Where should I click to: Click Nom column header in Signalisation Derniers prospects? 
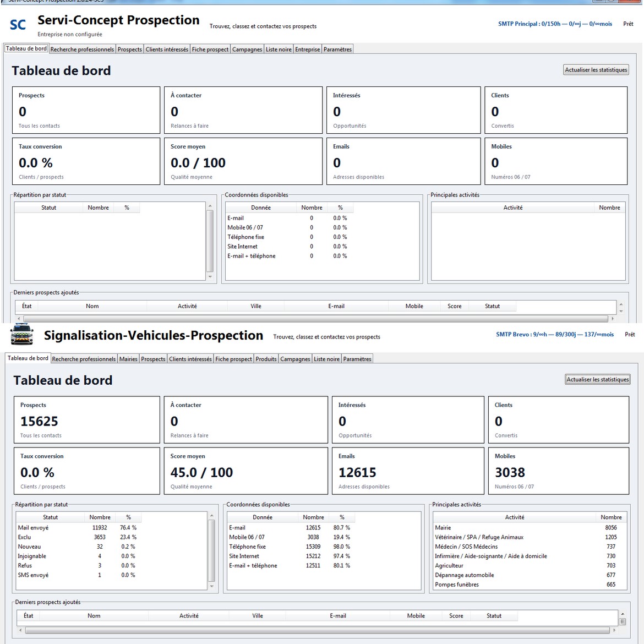point(94,616)
